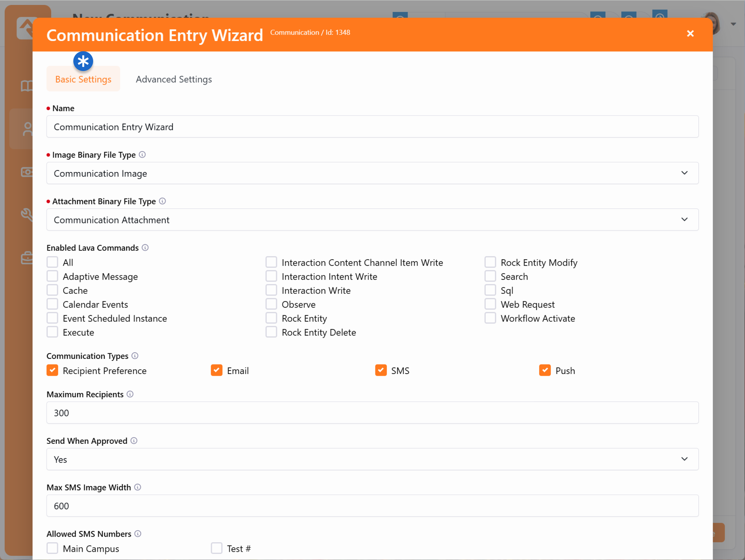Select the Basic Settings tab
The height and width of the screenshot is (560, 745).
coord(83,79)
